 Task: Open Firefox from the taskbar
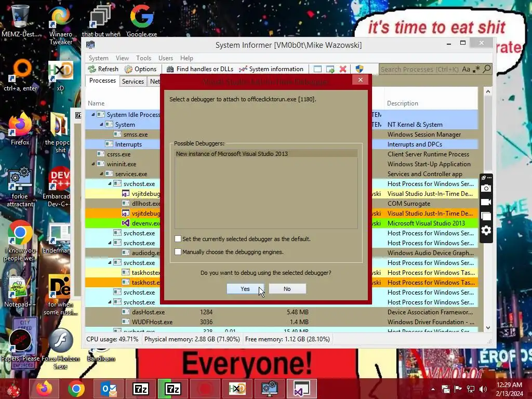(x=45, y=389)
